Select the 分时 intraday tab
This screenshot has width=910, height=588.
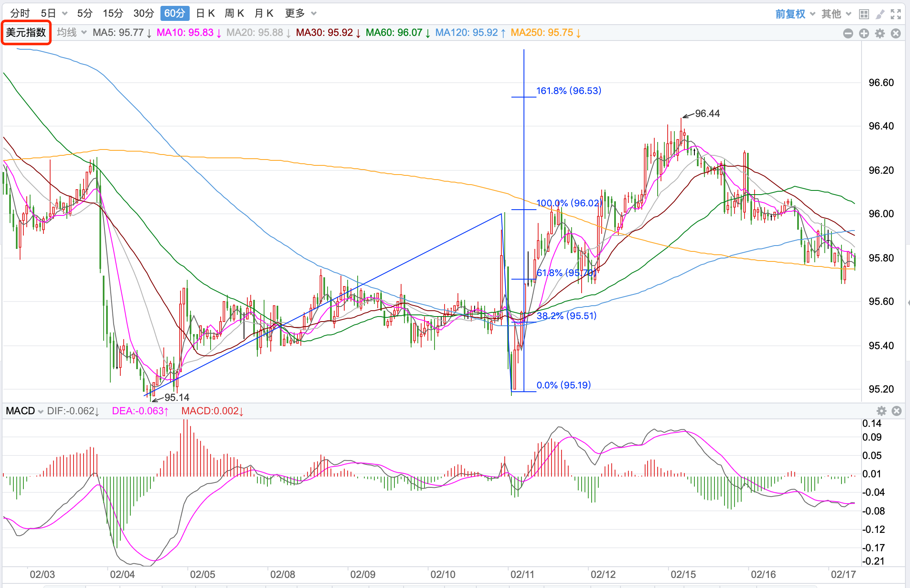pyautogui.click(x=20, y=13)
